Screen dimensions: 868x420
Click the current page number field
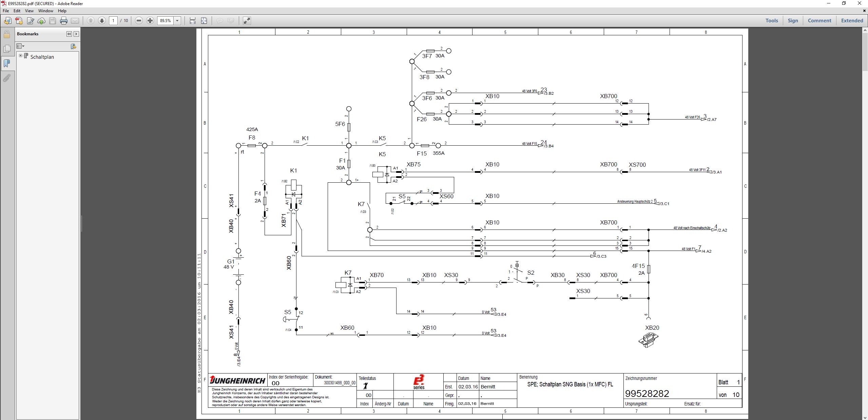click(113, 21)
